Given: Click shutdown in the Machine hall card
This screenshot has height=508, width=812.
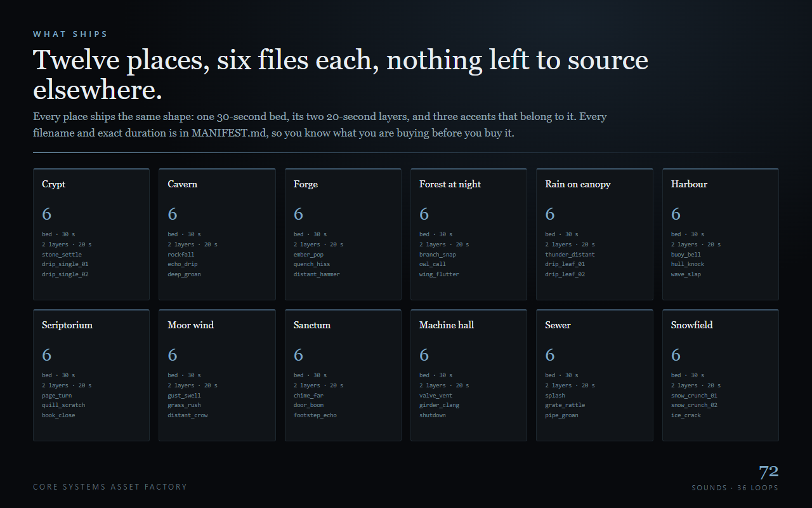Looking at the screenshot, I should pyautogui.click(x=433, y=415).
